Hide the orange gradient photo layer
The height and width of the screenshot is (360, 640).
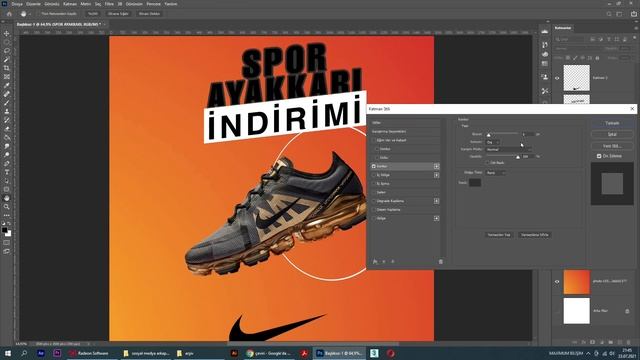coord(557,282)
